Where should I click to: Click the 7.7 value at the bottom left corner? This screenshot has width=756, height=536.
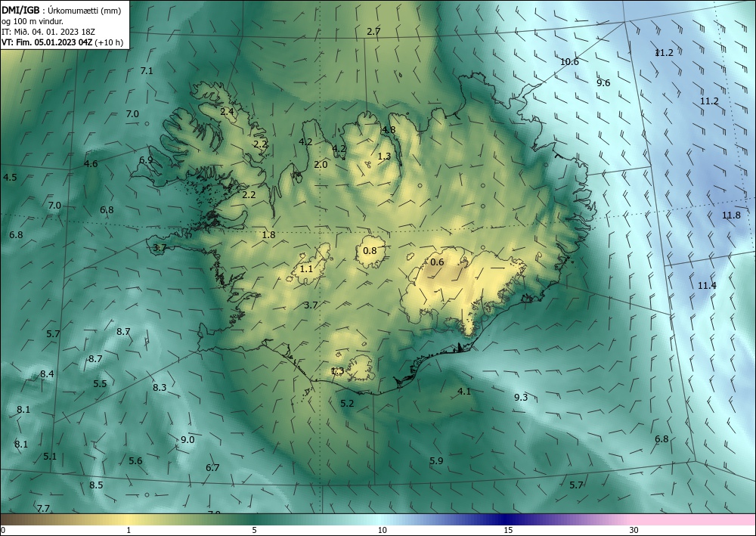[x=43, y=508]
